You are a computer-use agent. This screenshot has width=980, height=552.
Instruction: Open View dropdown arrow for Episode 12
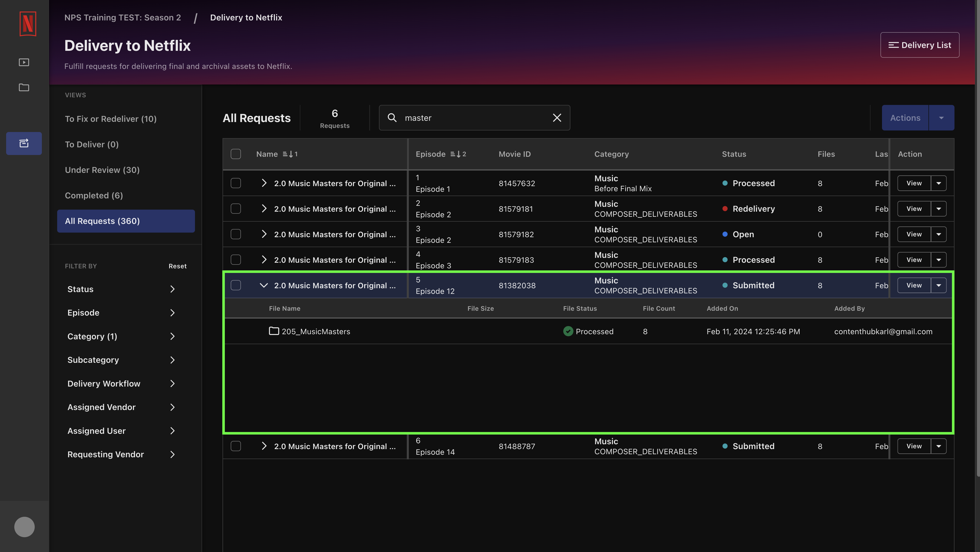tap(939, 285)
